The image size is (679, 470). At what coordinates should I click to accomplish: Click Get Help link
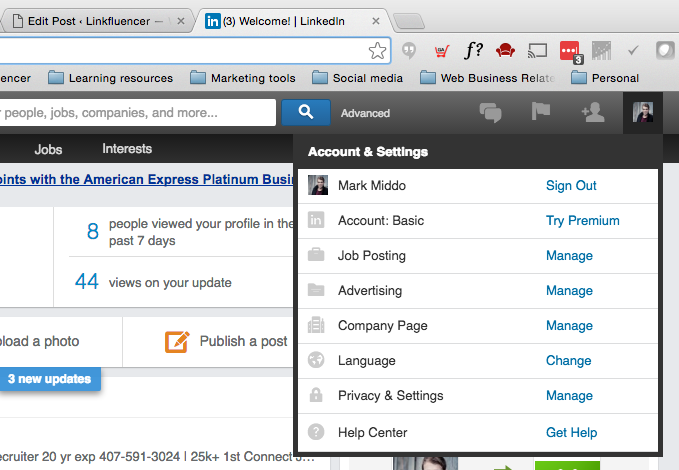pyautogui.click(x=571, y=432)
